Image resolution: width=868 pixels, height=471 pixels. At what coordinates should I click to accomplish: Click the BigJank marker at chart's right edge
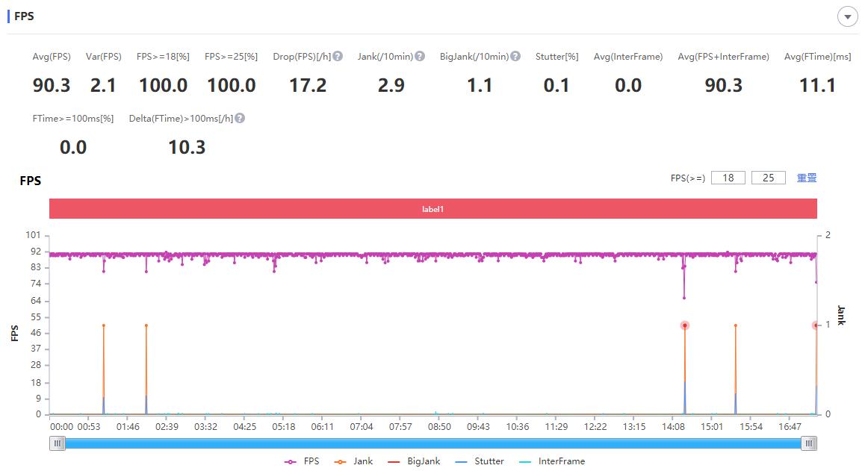click(816, 325)
